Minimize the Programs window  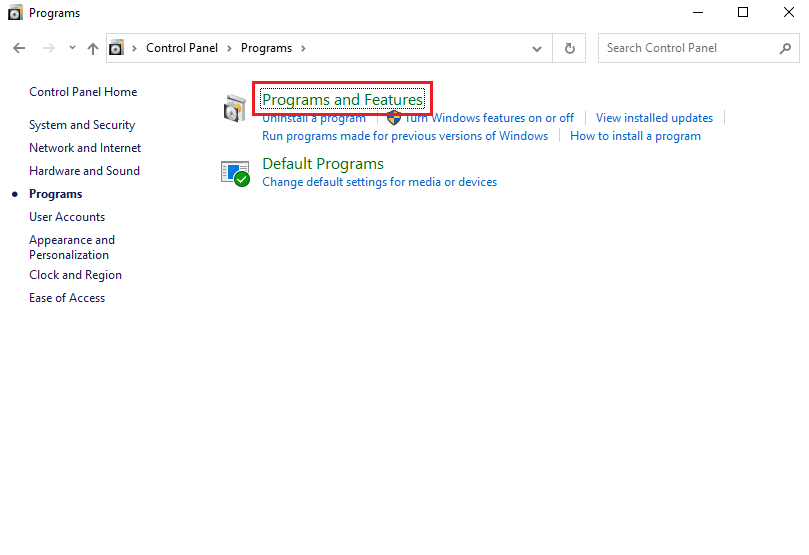(698, 12)
